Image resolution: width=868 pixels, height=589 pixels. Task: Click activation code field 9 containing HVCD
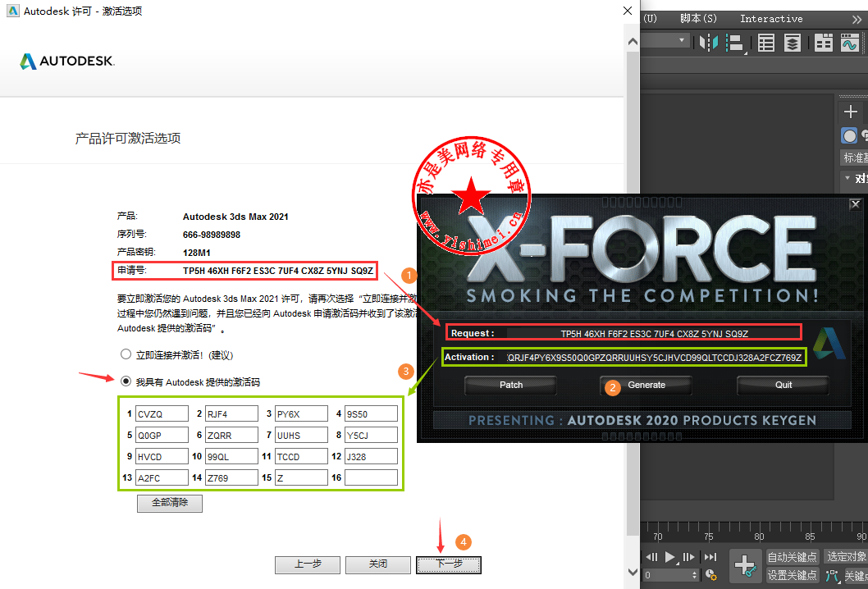pyautogui.click(x=162, y=457)
